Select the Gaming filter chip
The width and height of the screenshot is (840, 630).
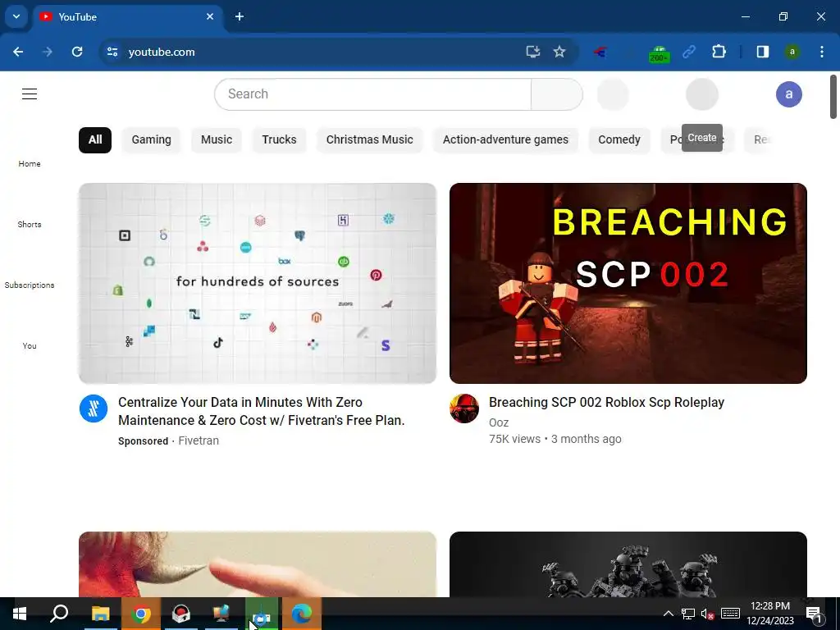151,139
